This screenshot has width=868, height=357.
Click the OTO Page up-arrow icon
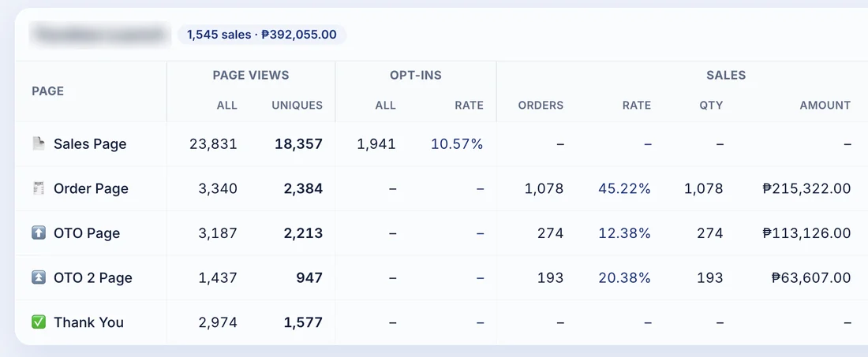(38, 233)
